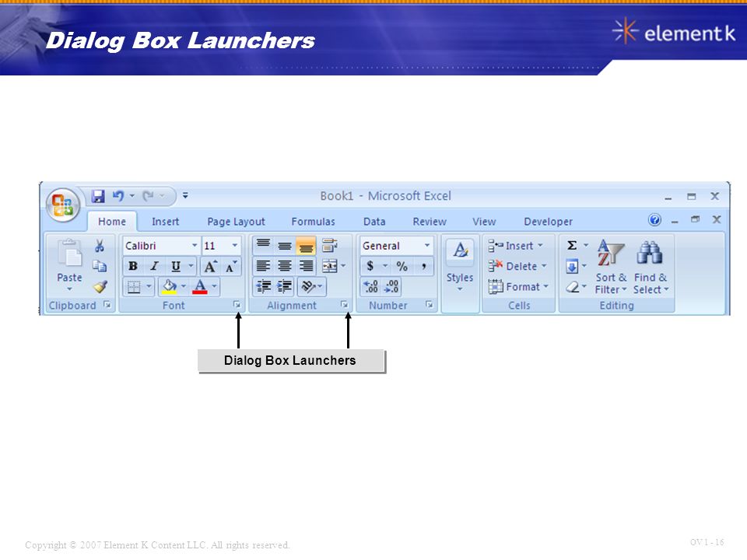Screen dimensions: 747x560
Task: Decrease font size with small A
Action: click(231, 266)
